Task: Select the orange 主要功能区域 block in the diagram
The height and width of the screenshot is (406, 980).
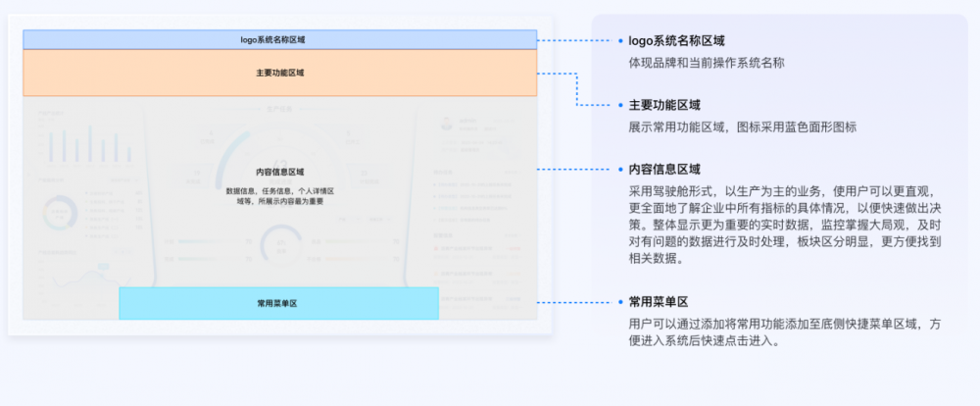Action: click(279, 73)
